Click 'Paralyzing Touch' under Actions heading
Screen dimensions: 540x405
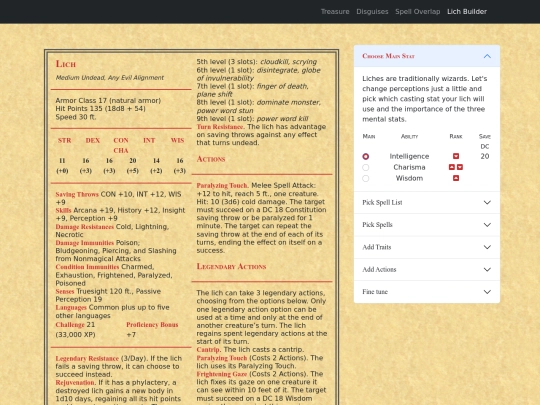coord(222,186)
